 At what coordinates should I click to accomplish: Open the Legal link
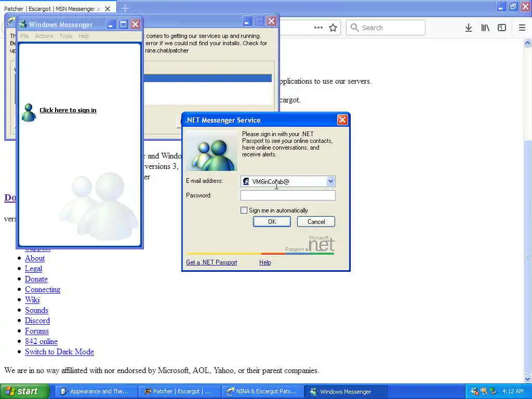click(34, 269)
